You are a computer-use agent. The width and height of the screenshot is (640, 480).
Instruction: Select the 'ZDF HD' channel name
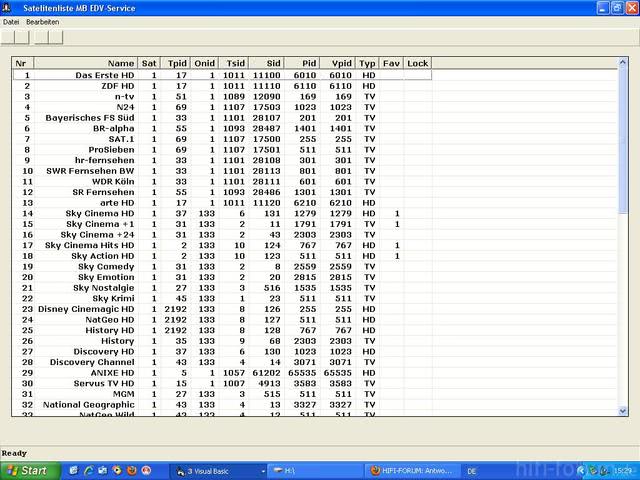tap(118, 86)
